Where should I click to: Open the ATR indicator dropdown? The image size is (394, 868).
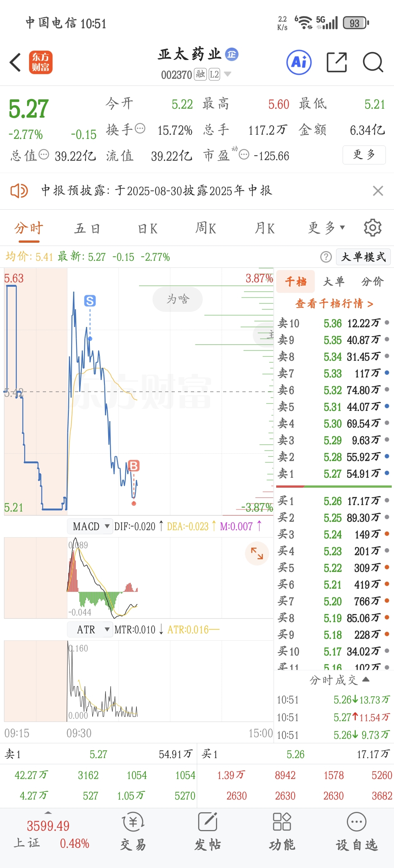90,629
